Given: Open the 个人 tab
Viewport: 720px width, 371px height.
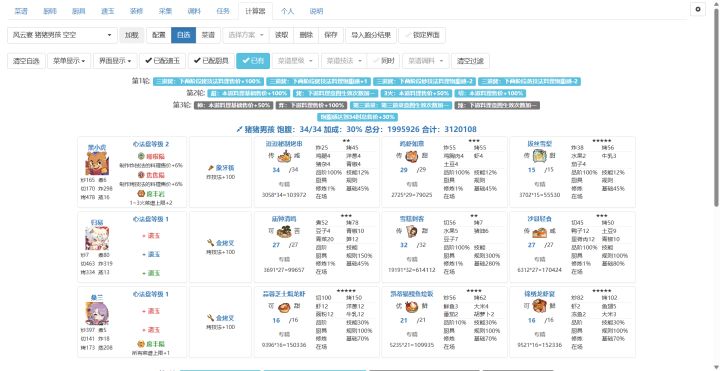Looking at the screenshot, I should click(287, 11).
